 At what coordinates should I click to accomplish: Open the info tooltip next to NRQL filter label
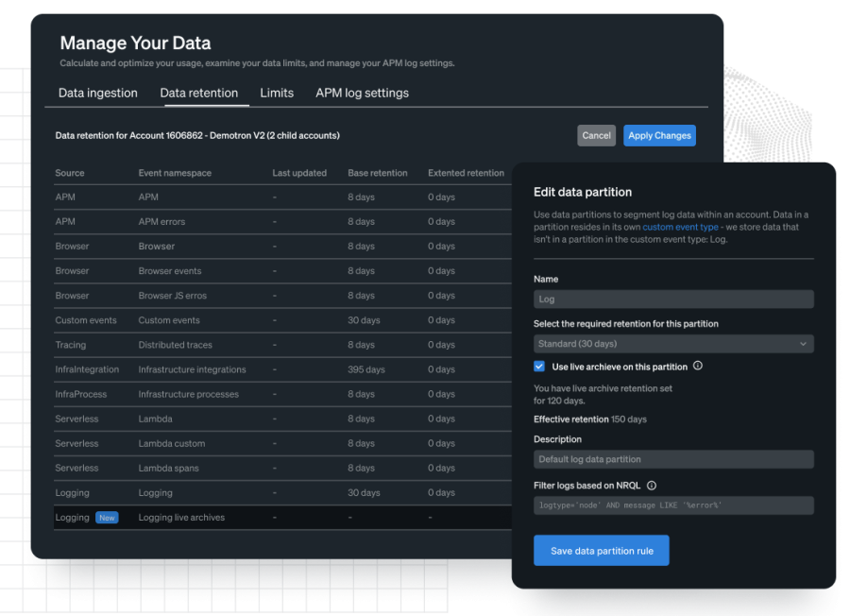(x=650, y=485)
